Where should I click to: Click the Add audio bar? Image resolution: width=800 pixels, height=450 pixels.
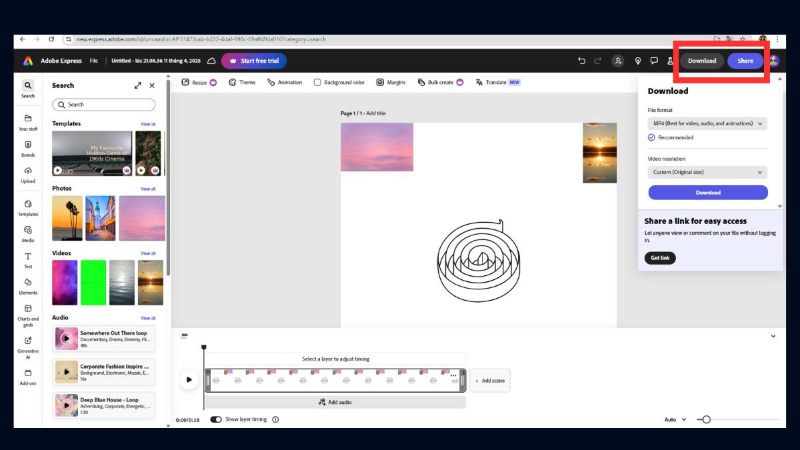point(335,402)
